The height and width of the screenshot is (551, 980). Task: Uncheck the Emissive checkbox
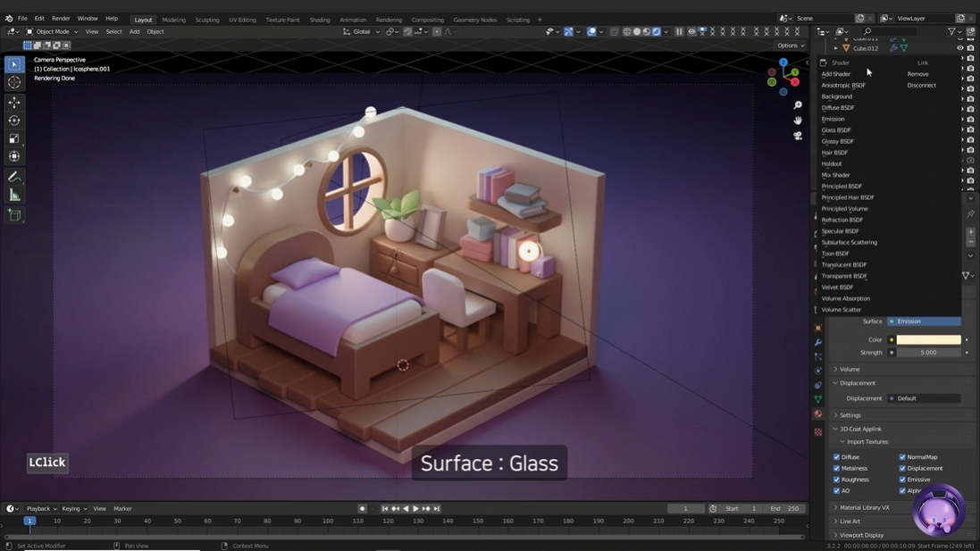pos(902,480)
